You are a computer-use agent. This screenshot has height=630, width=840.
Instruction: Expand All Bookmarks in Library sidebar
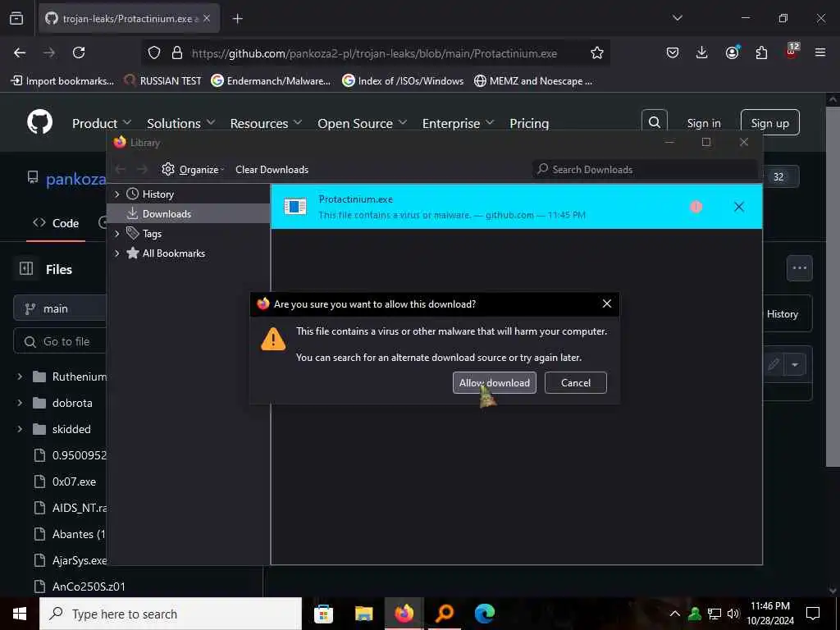pos(116,253)
